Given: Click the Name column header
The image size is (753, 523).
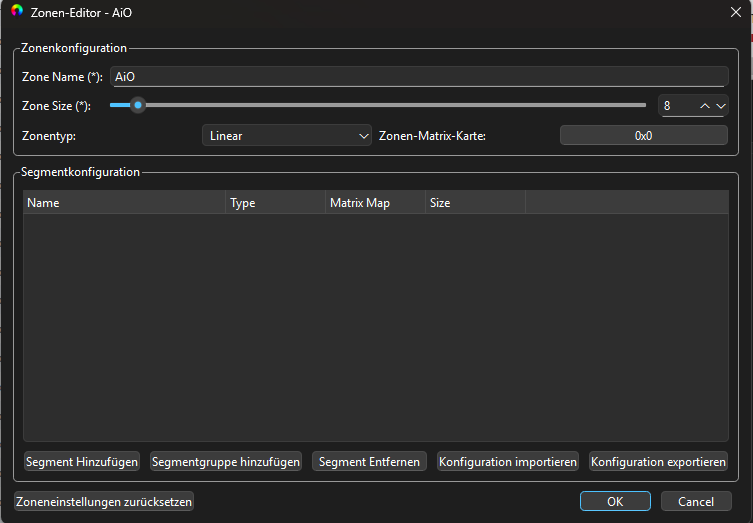Looking at the screenshot, I should coord(124,203).
